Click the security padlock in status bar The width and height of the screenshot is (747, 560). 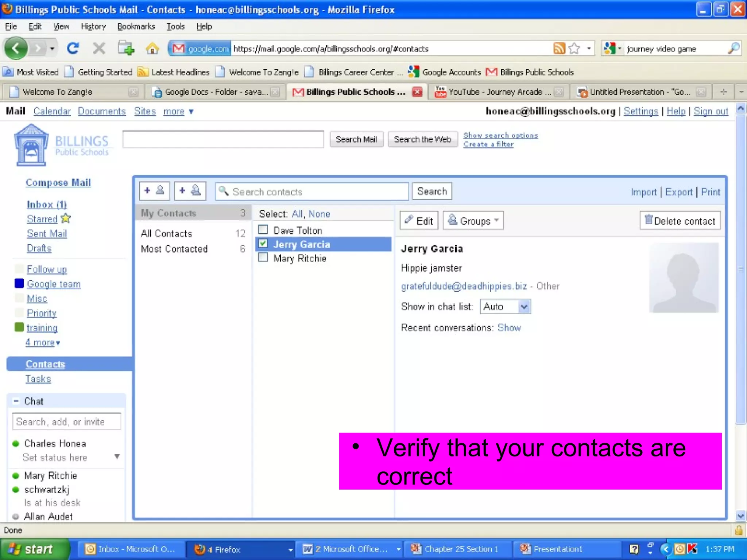click(739, 530)
